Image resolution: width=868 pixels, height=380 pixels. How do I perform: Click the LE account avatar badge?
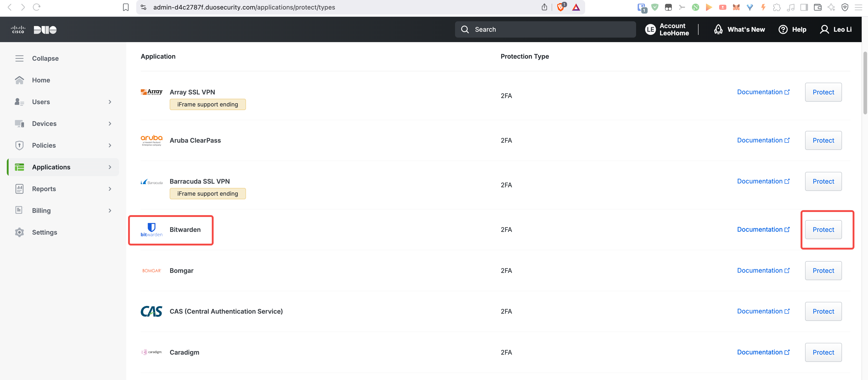pos(650,29)
